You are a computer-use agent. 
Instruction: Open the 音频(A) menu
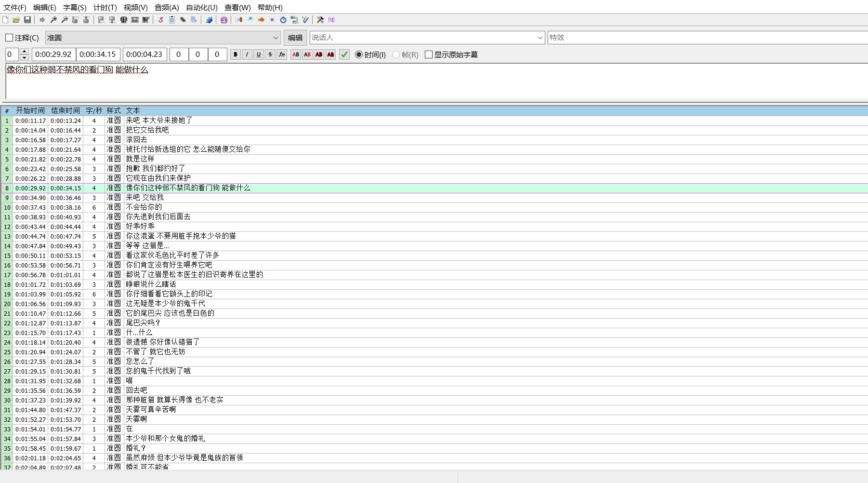coord(167,8)
